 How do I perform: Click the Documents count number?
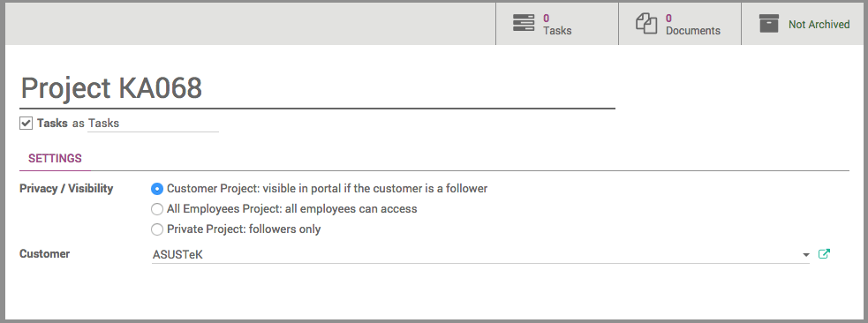[668, 19]
